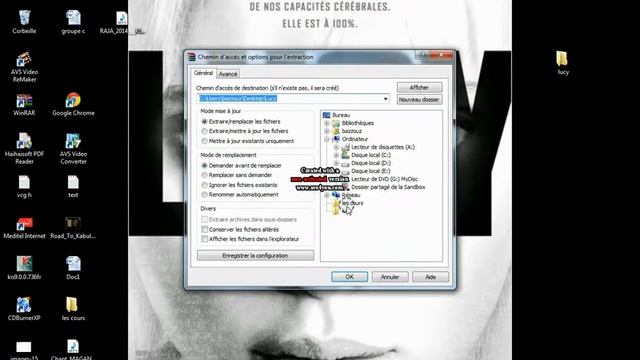
Task: Click the Annuler button
Action: [390, 277]
